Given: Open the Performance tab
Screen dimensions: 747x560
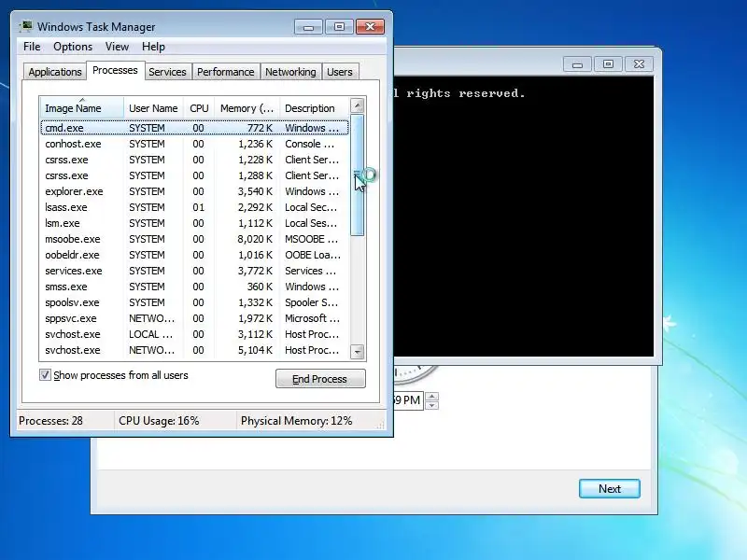Looking at the screenshot, I should click(225, 72).
